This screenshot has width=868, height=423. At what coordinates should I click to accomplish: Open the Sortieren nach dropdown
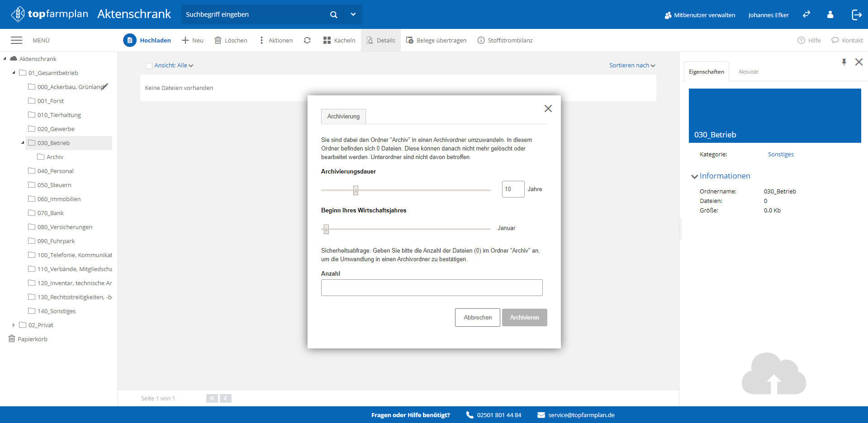[x=632, y=66]
